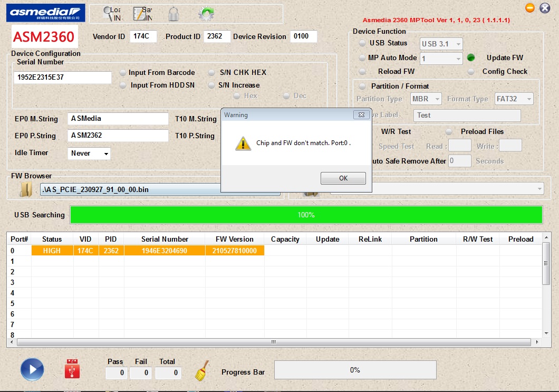
Task: Select the Input From Barcode option
Action: [123, 73]
